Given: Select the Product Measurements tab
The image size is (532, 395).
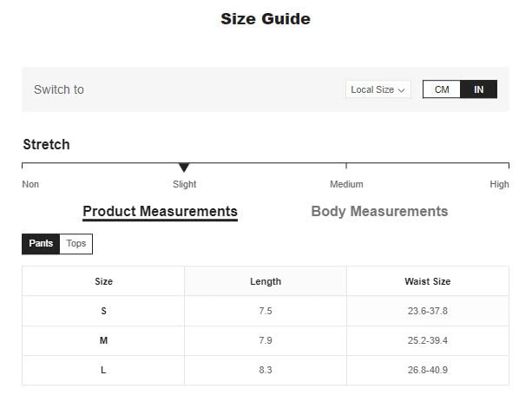Looking at the screenshot, I should tap(161, 212).
